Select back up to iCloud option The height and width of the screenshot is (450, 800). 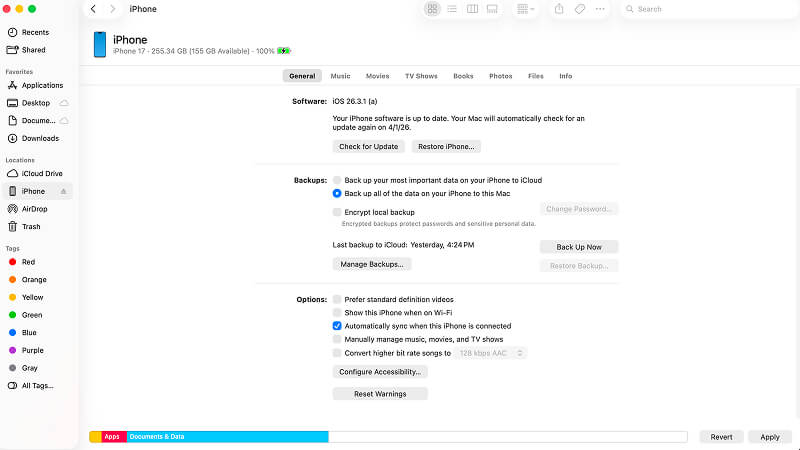point(337,180)
